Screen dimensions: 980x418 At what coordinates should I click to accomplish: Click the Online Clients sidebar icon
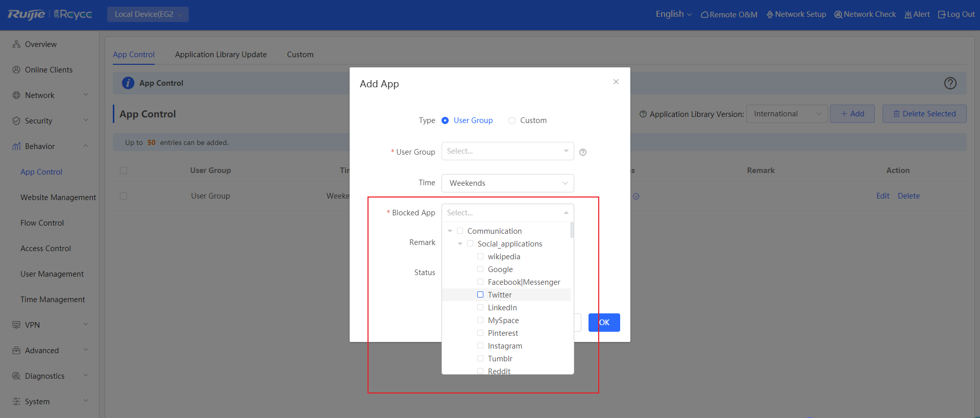pos(16,70)
